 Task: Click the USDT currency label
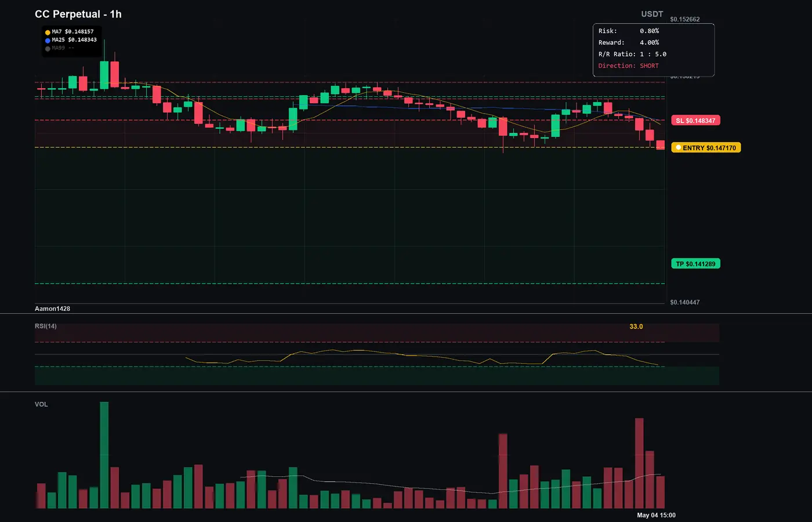pos(652,14)
